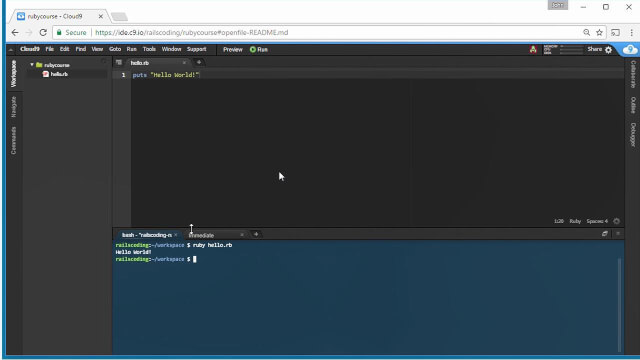Open a new browser tab
This screenshot has width=640, height=360.
(x=119, y=17)
